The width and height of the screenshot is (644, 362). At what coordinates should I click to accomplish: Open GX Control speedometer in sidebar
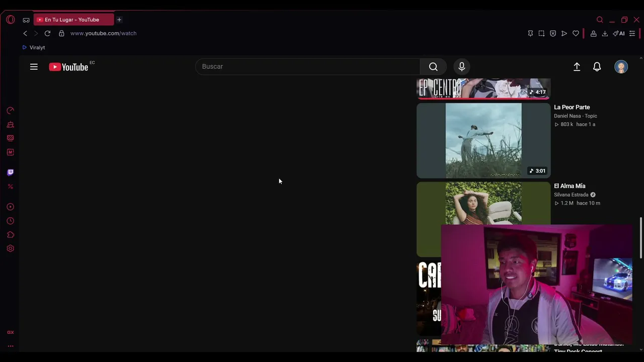(10, 111)
